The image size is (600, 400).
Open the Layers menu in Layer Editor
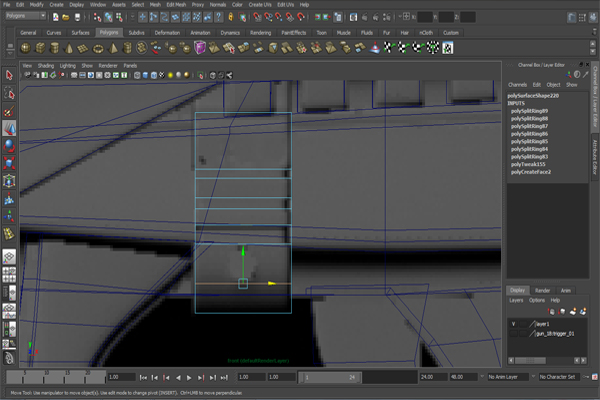tap(516, 300)
